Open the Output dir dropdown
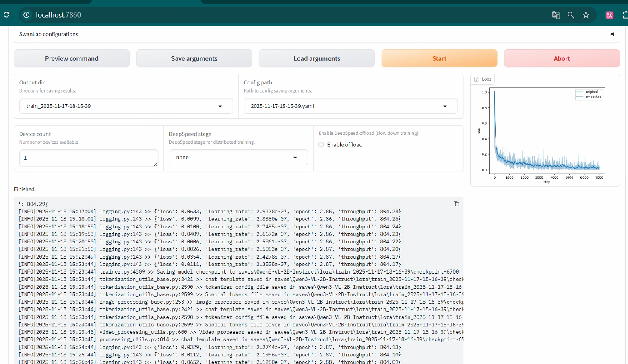The height and width of the screenshot is (364, 628). 126,106
